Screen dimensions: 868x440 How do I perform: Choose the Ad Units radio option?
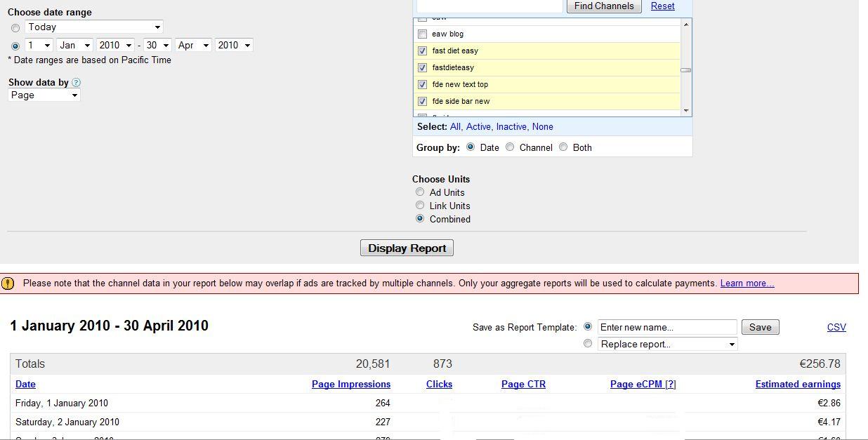pyautogui.click(x=420, y=192)
